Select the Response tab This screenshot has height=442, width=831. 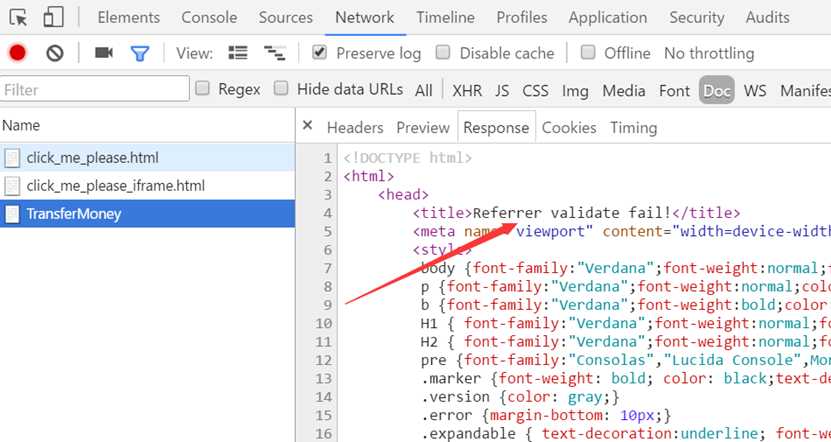coord(496,128)
